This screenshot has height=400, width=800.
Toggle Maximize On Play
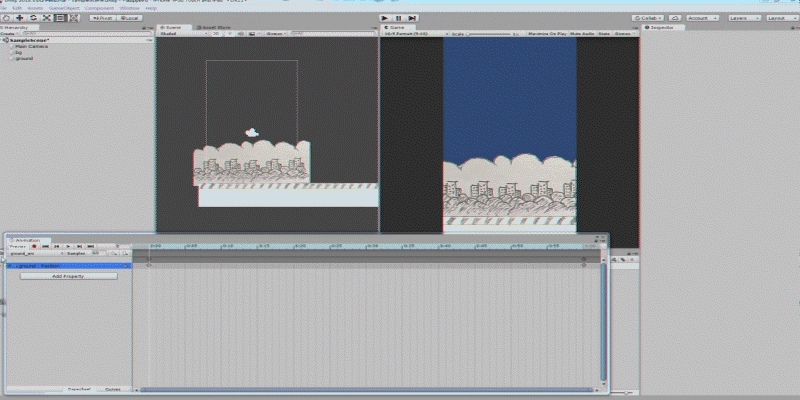coord(547,34)
